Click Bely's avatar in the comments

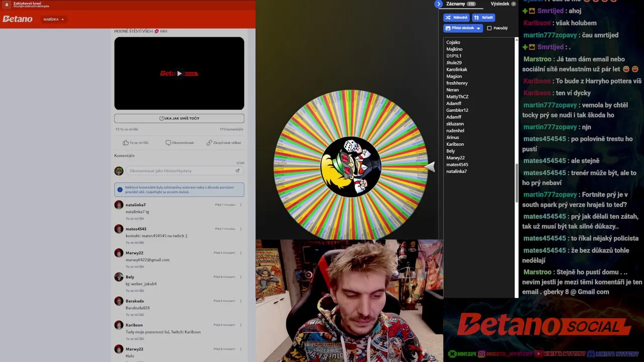click(x=119, y=277)
